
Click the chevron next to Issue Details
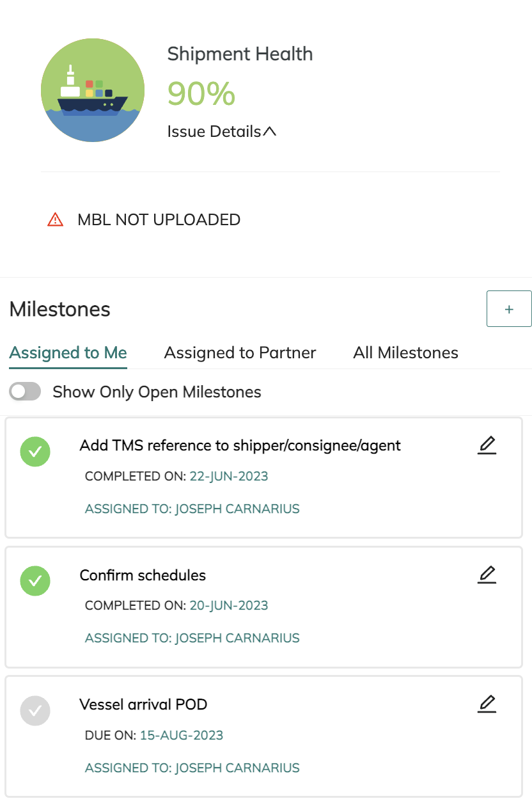click(270, 132)
